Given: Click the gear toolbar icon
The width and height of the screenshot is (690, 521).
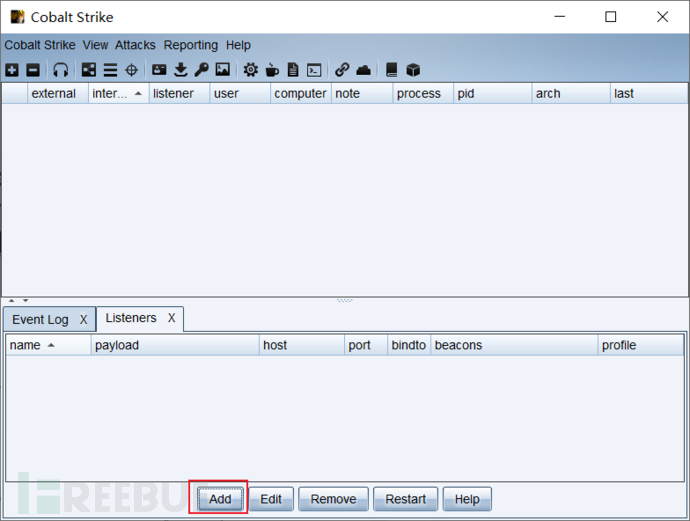Looking at the screenshot, I should tap(250, 70).
